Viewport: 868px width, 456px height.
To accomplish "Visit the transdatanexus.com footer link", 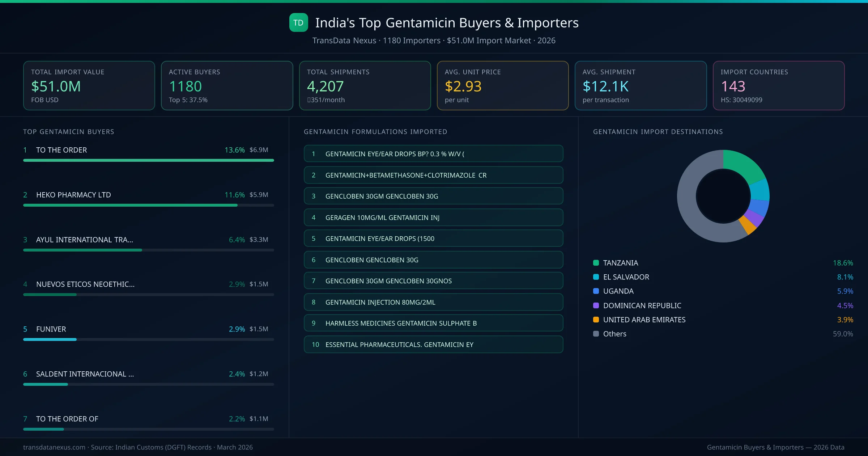I will (x=54, y=447).
